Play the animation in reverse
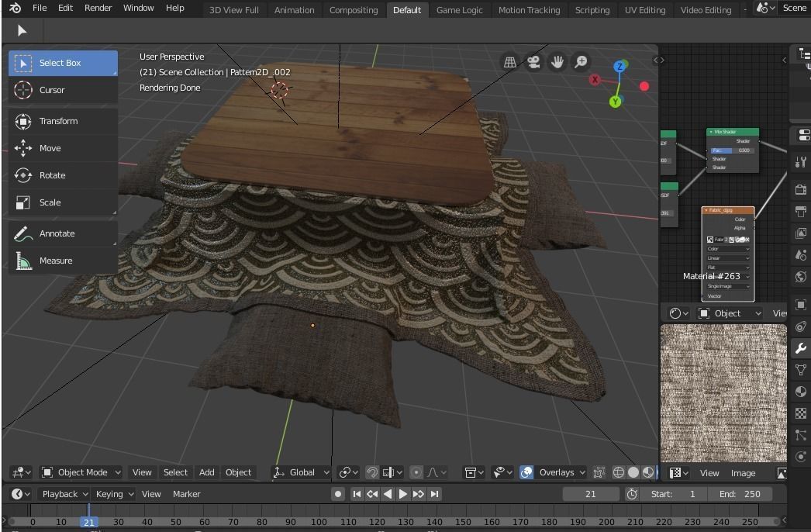The height and width of the screenshot is (532, 811). click(388, 494)
